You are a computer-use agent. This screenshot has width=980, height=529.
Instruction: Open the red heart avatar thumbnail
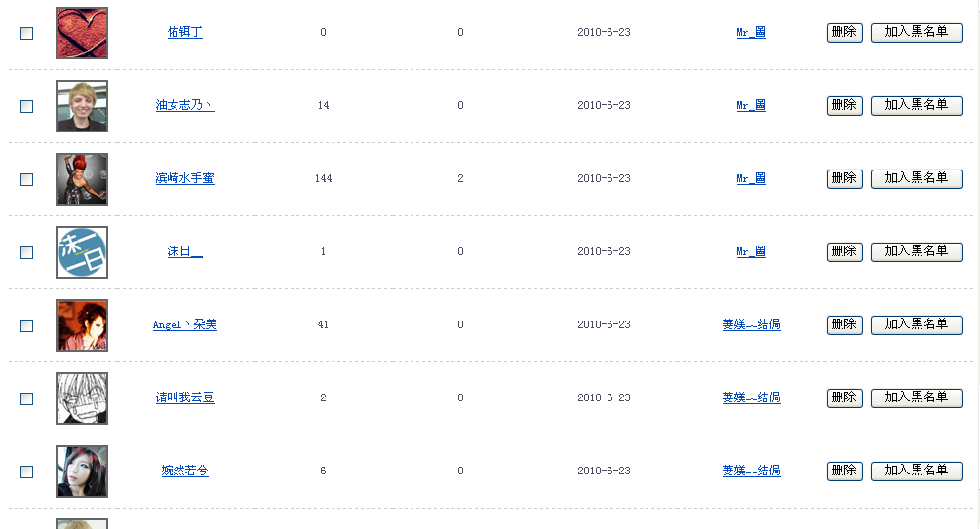tap(82, 33)
